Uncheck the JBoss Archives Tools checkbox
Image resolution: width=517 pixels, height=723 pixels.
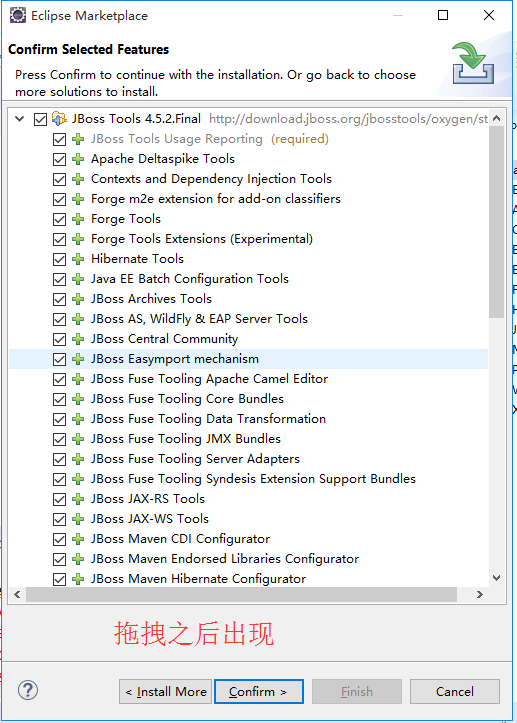pos(59,299)
